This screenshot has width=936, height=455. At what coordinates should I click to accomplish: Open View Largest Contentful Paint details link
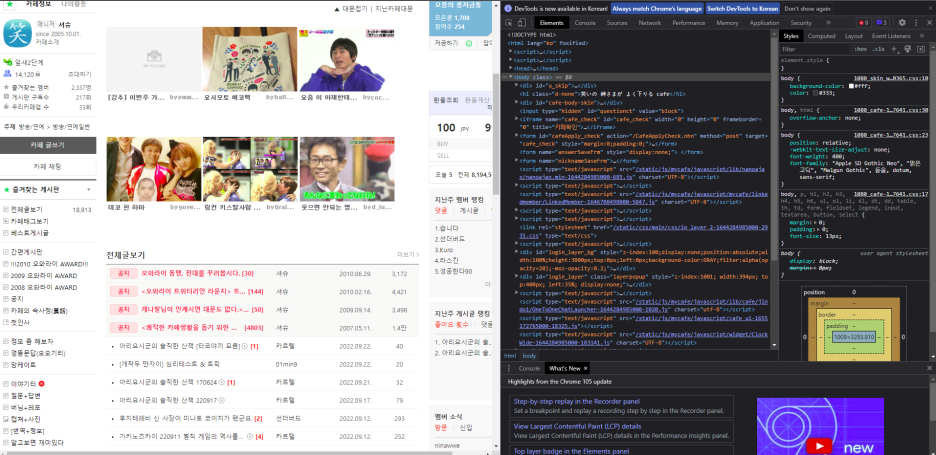[577, 426]
